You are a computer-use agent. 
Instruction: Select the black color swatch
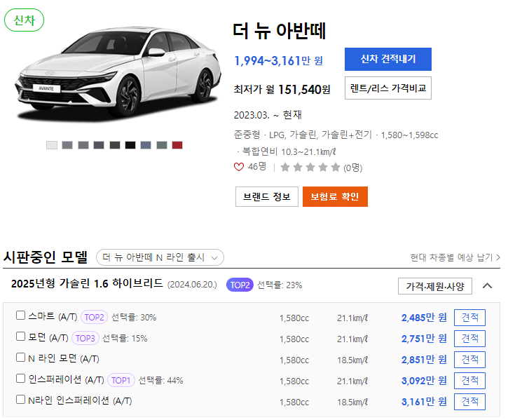tap(130, 145)
